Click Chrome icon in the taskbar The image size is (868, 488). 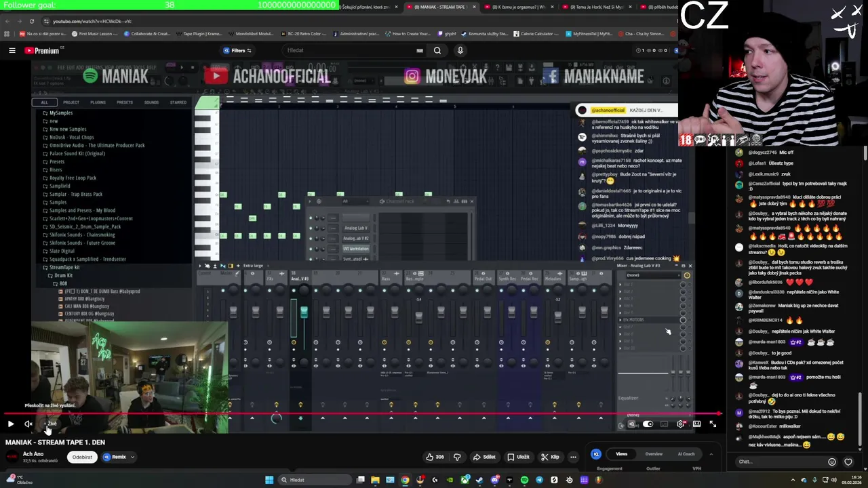tap(405, 480)
